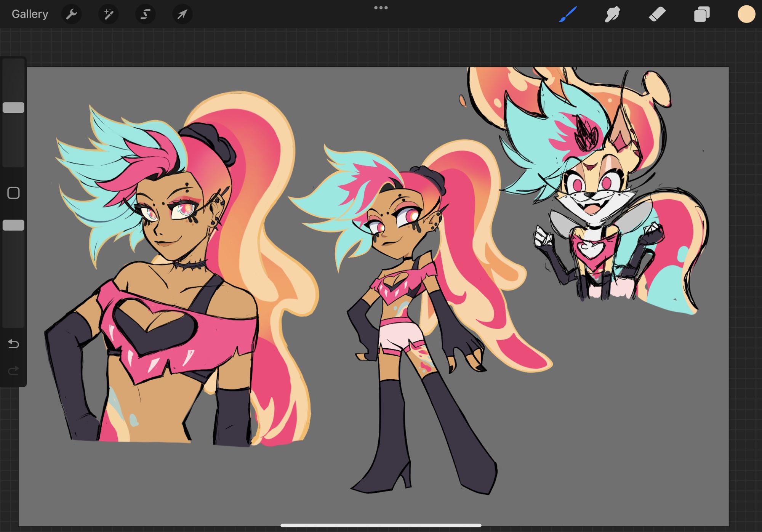Open the Actions wrench menu

[71, 14]
